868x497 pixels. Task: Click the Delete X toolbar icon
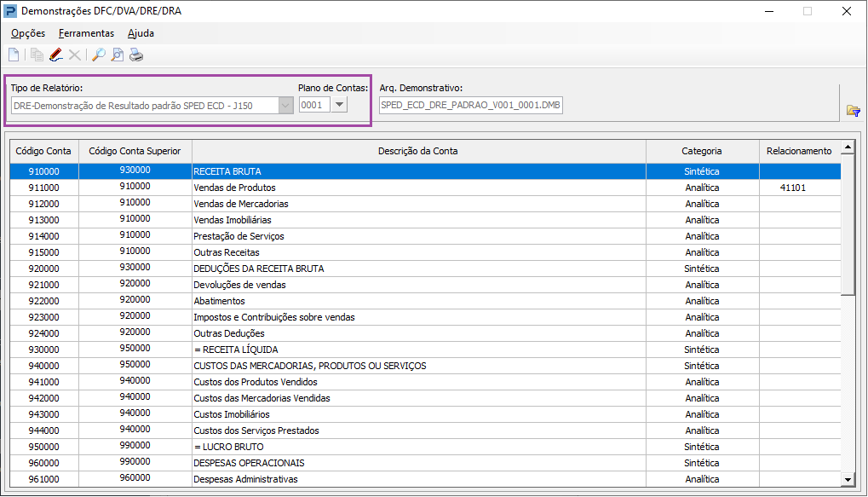(75, 55)
